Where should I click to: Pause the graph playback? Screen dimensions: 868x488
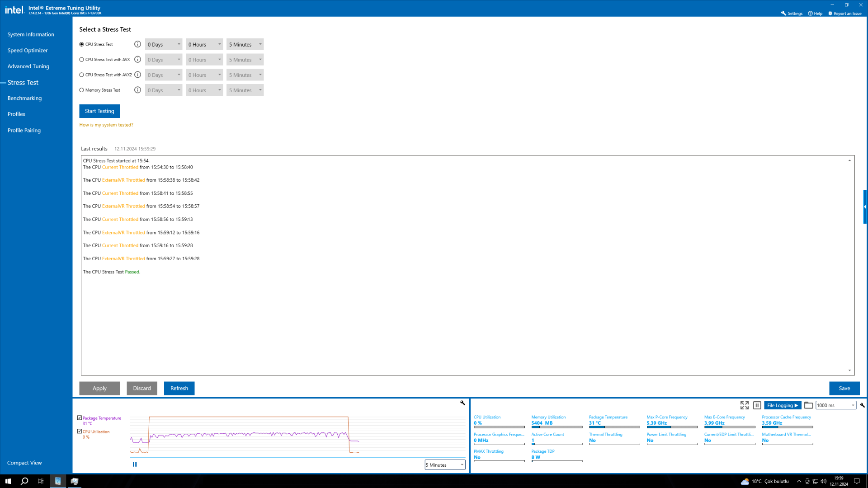(x=135, y=465)
